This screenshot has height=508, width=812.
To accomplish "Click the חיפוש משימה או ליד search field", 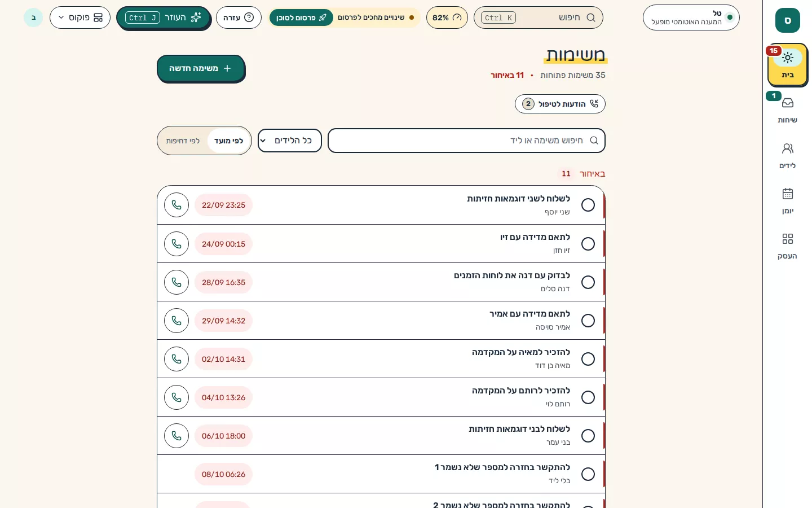I will pyautogui.click(x=466, y=141).
